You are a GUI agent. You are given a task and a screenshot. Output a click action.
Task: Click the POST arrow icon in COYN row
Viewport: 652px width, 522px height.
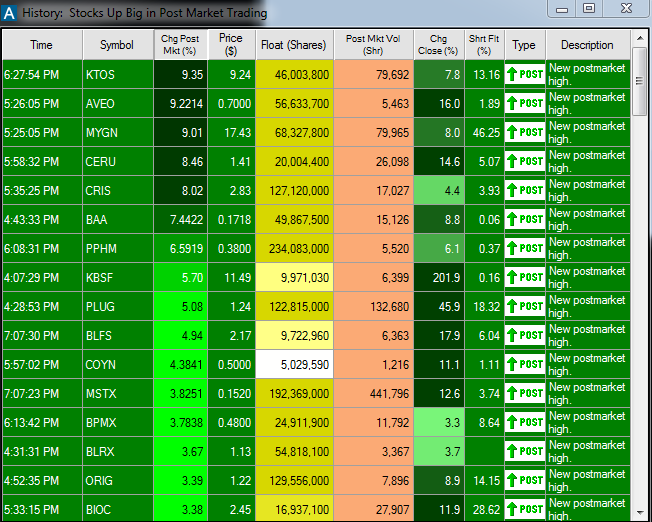coord(525,364)
